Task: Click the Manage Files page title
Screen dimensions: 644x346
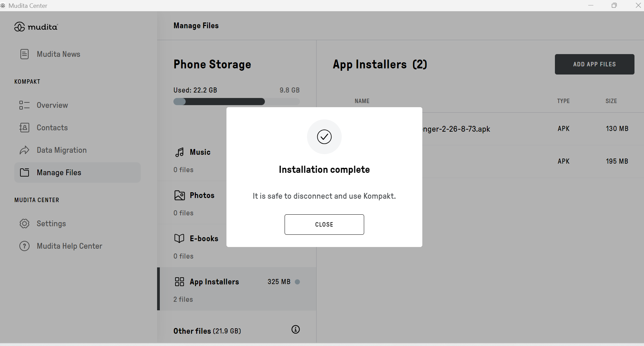Action: pos(196,26)
